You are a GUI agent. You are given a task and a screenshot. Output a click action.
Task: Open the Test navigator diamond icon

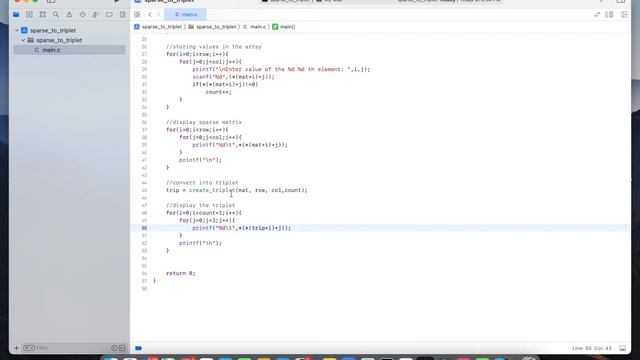(82, 15)
